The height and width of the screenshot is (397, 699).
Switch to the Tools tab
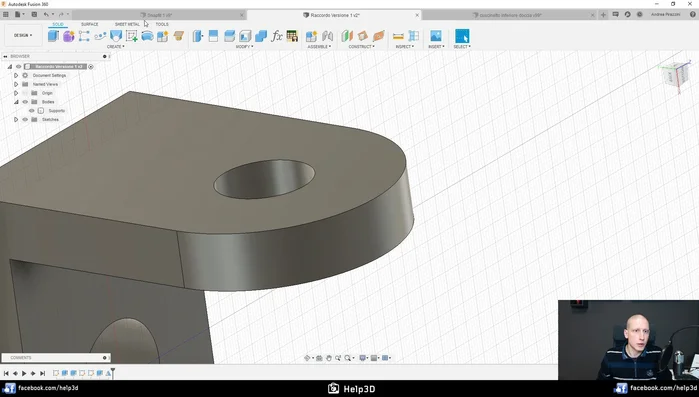point(162,24)
